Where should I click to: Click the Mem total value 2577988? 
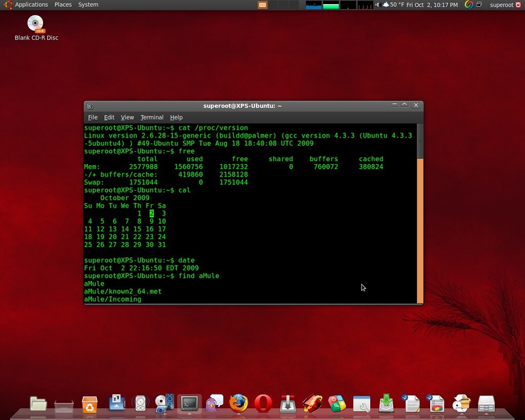(x=144, y=167)
